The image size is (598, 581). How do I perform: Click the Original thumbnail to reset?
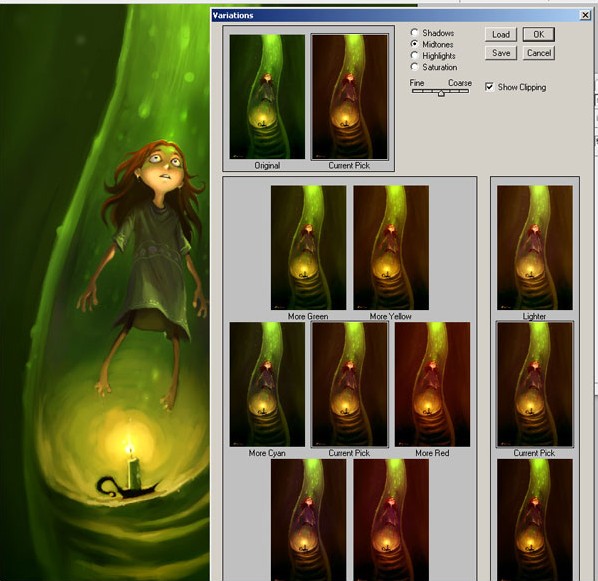[x=267, y=97]
